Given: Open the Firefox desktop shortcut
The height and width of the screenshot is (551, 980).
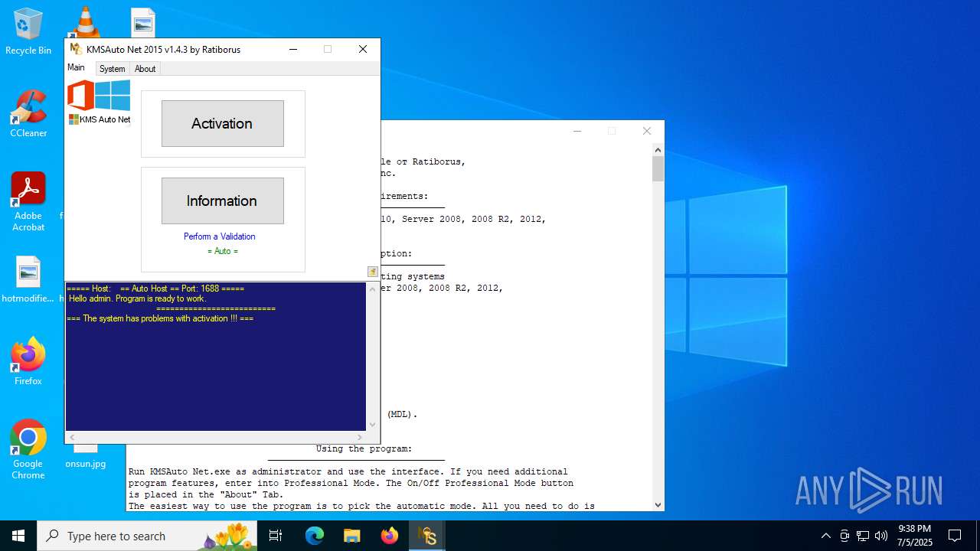Looking at the screenshot, I should pyautogui.click(x=28, y=361).
